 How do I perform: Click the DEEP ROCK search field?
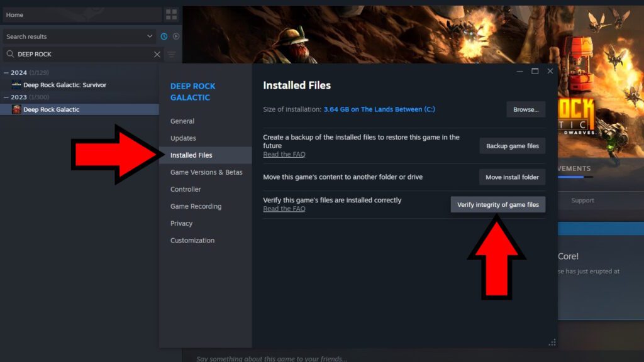[85, 54]
